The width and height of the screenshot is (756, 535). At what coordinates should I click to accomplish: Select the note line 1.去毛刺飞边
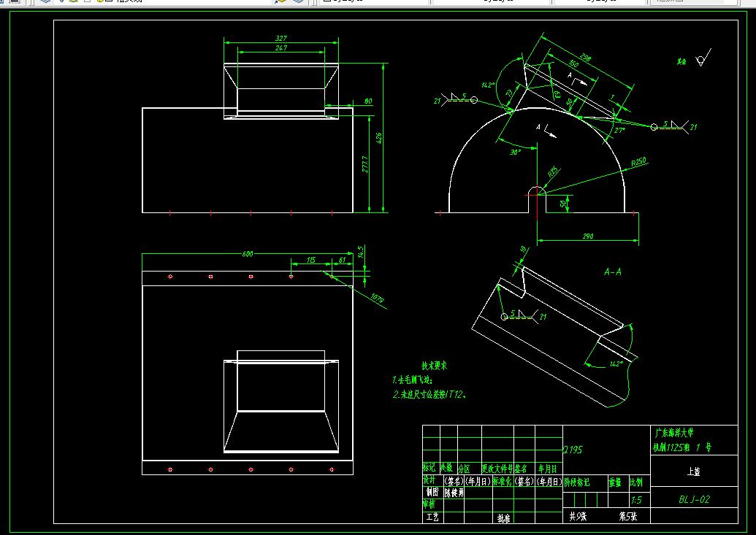tap(413, 380)
